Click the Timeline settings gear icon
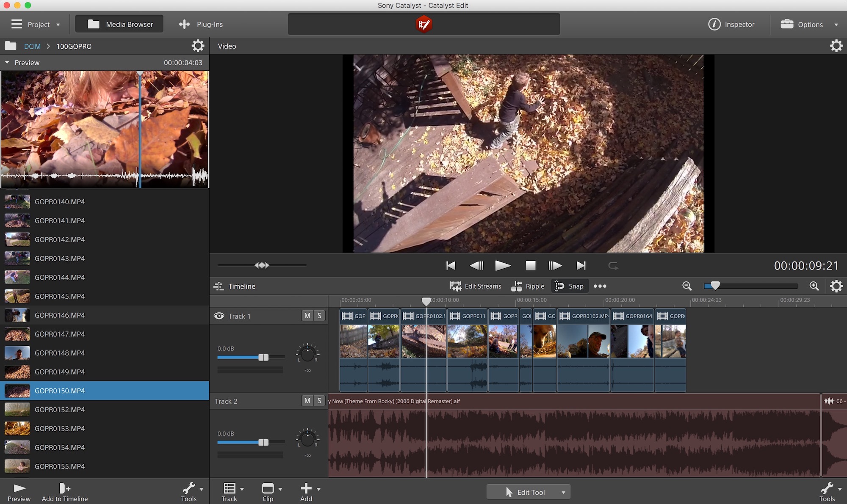Screen dimensions: 847x504 click(x=836, y=286)
